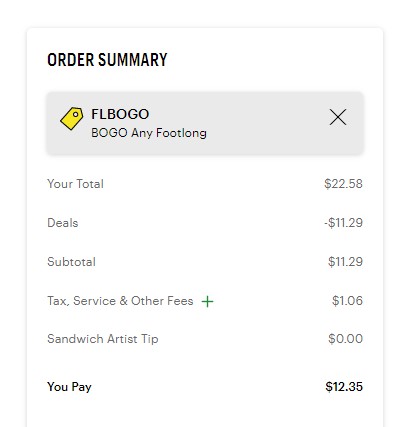Click the You Pay label

pyautogui.click(x=69, y=387)
